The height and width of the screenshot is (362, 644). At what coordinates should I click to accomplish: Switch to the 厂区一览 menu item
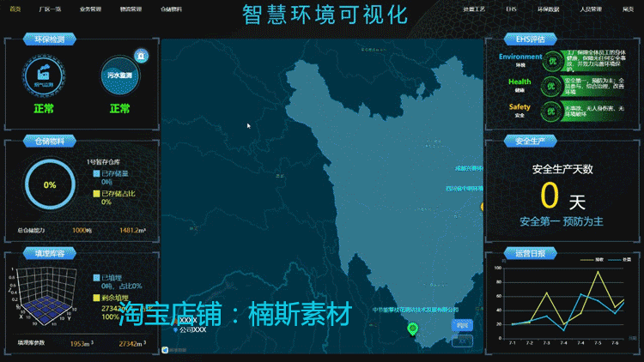(x=50, y=9)
